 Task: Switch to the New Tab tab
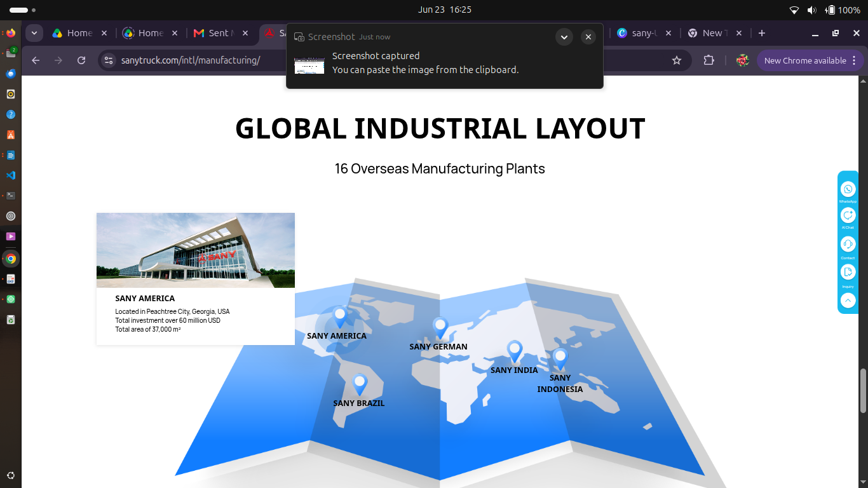click(714, 33)
